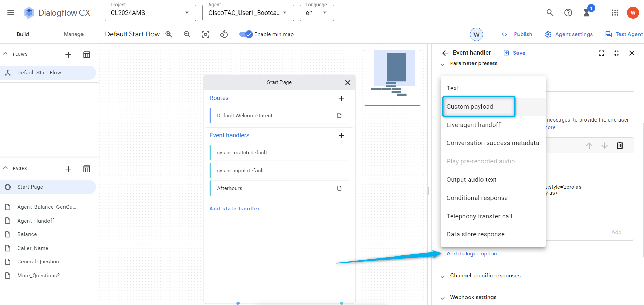Switch to the Manage tab

pyautogui.click(x=73, y=34)
